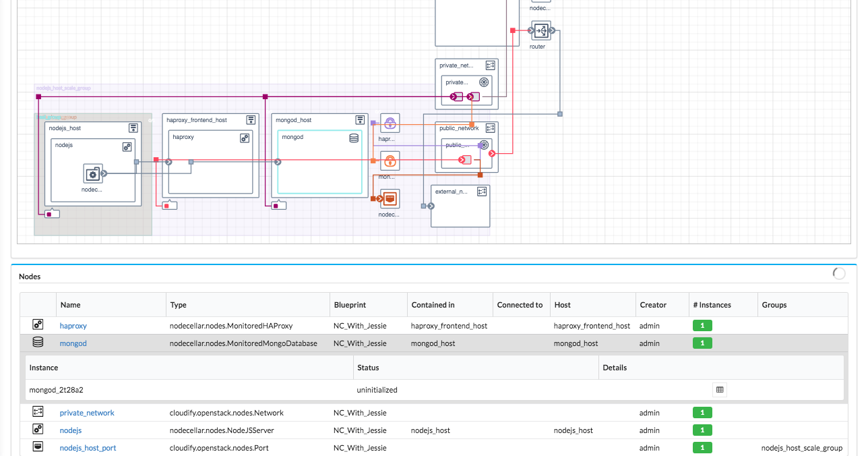Viewport: 868px width, 456px height.
Task: Click the Contained in column header
Action: click(x=450, y=305)
